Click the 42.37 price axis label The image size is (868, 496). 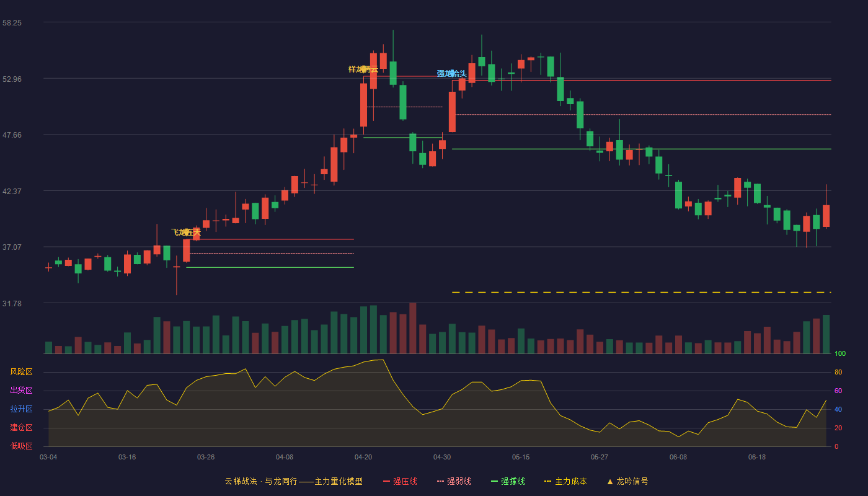12,191
